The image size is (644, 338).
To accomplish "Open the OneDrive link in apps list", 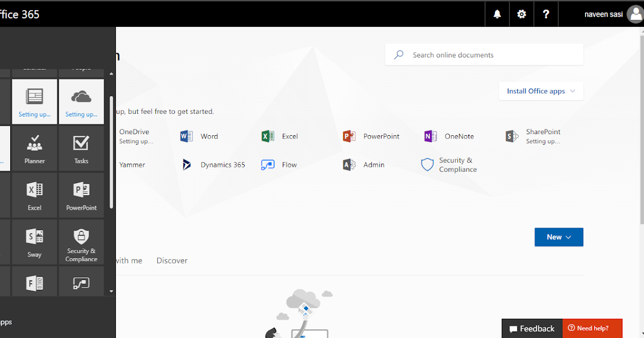I will (135, 136).
